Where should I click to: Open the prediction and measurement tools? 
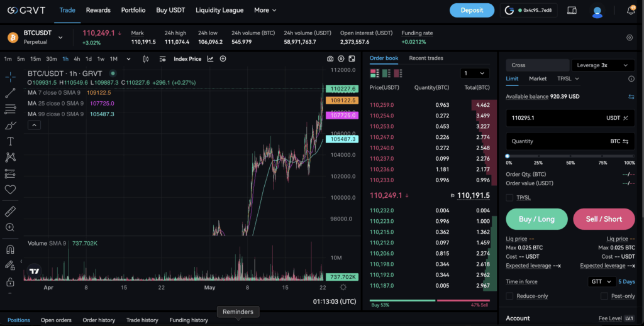[x=10, y=173]
